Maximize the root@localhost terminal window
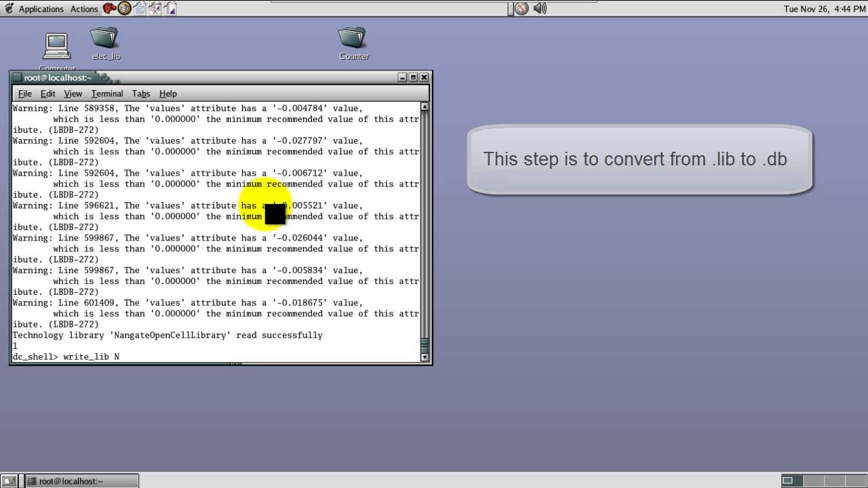This screenshot has width=868, height=488. (x=414, y=77)
